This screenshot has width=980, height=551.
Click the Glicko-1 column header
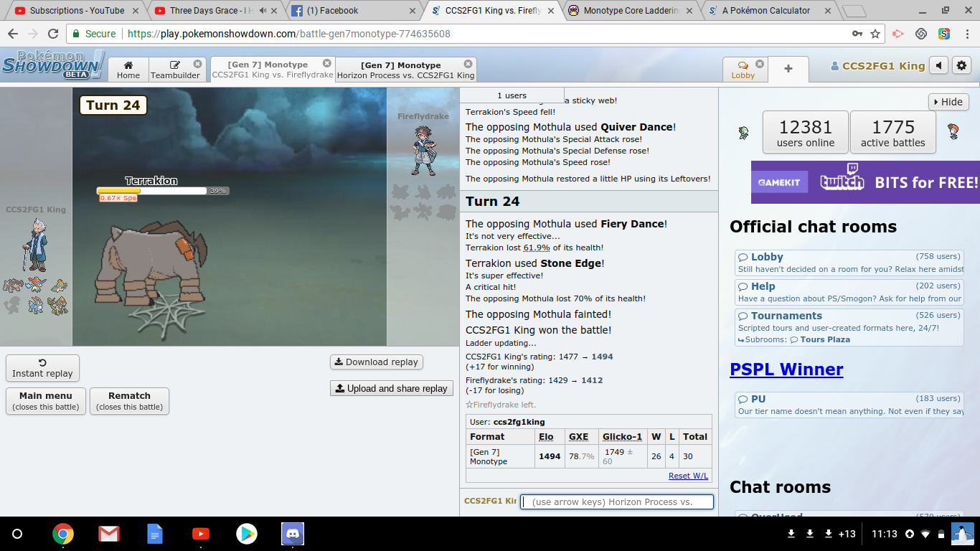tap(622, 436)
